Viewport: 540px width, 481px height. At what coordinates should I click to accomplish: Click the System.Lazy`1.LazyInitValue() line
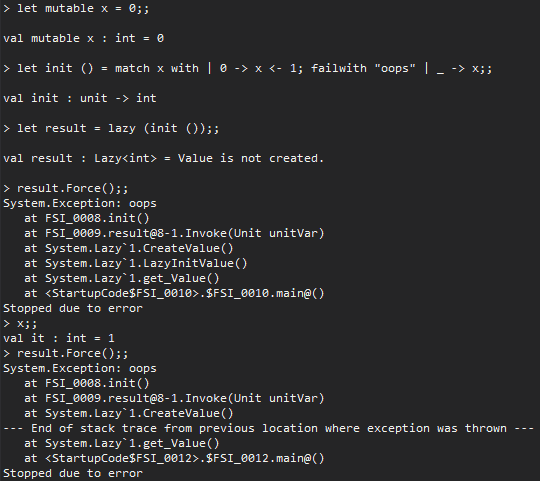click(136, 263)
